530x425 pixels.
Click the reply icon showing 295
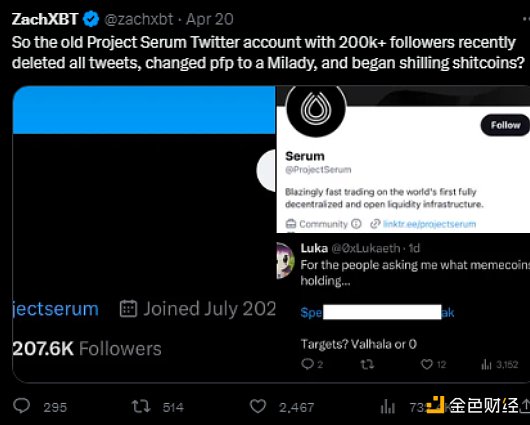(22, 406)
